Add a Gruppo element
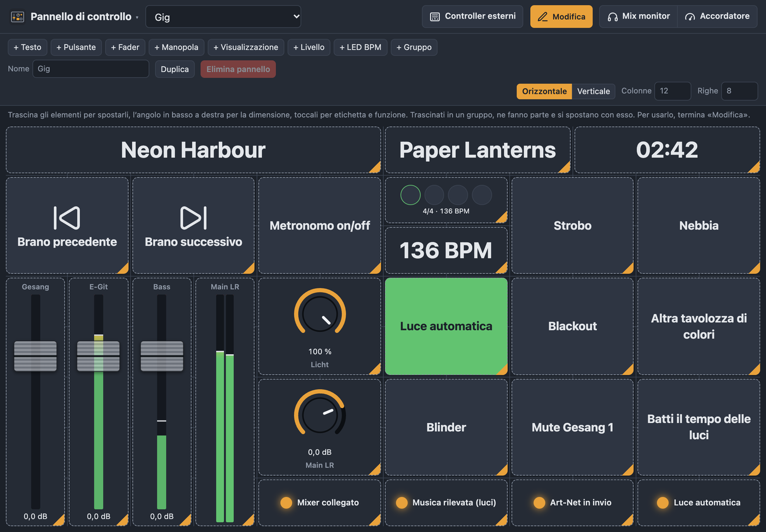Screen dimensions: 766x532 414,47
